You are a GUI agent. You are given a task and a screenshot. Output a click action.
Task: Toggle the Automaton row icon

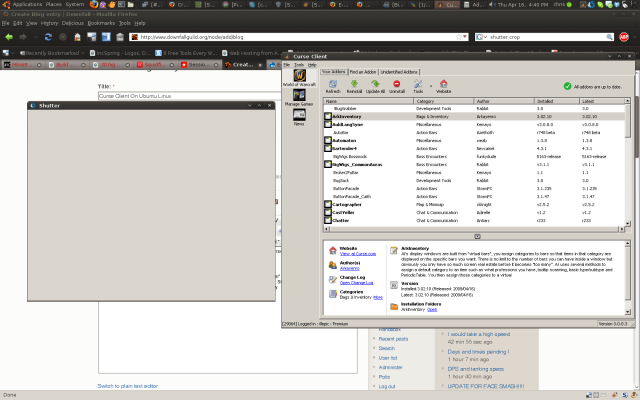tap(328, 140)
